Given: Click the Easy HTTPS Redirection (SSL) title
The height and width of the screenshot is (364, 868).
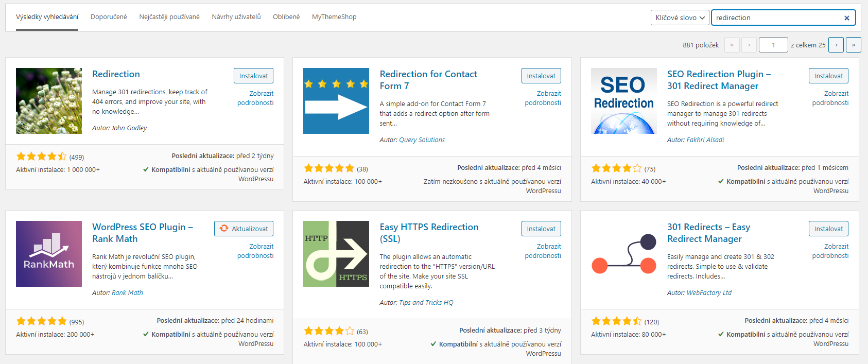Looking at the screenshot, I should [429, 233].
